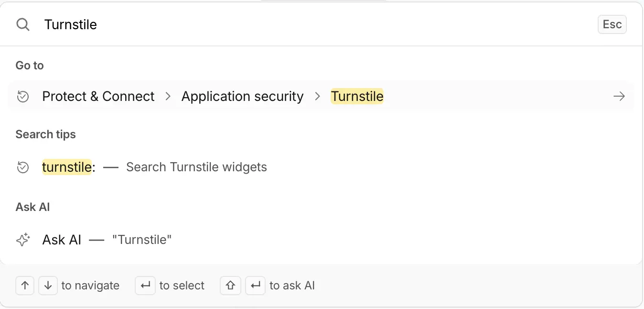
Task: Open the Protect & Connect breadcrumb link
Action: [x=98, y=96]
